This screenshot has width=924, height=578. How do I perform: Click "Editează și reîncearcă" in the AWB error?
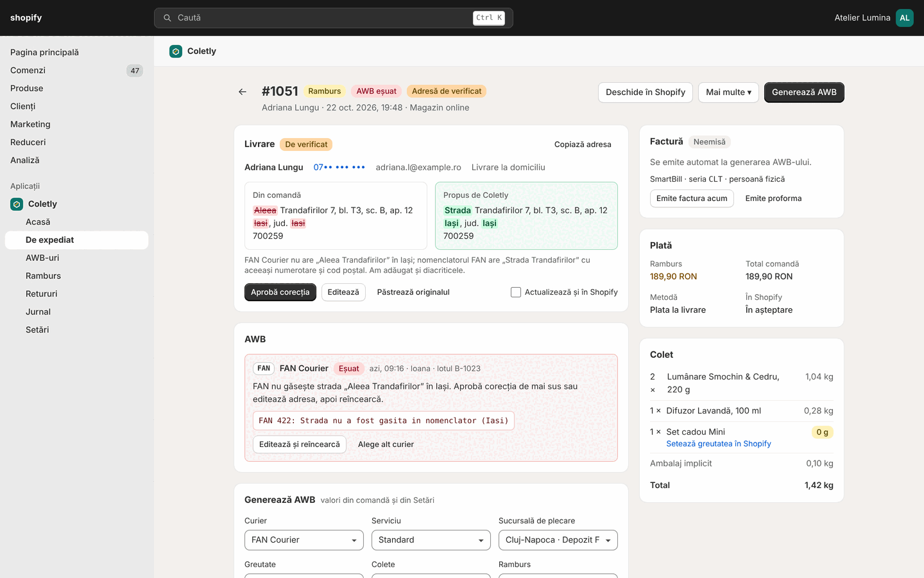300,444
